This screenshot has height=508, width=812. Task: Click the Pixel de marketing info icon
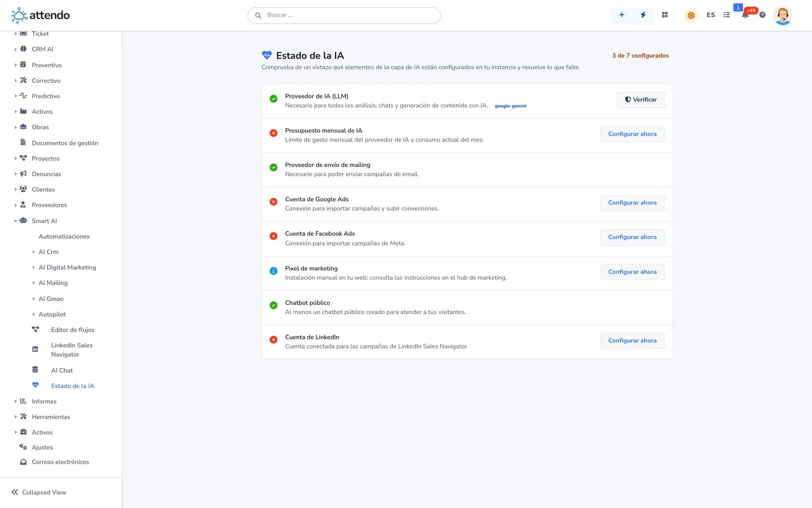(x=274, y=271)
